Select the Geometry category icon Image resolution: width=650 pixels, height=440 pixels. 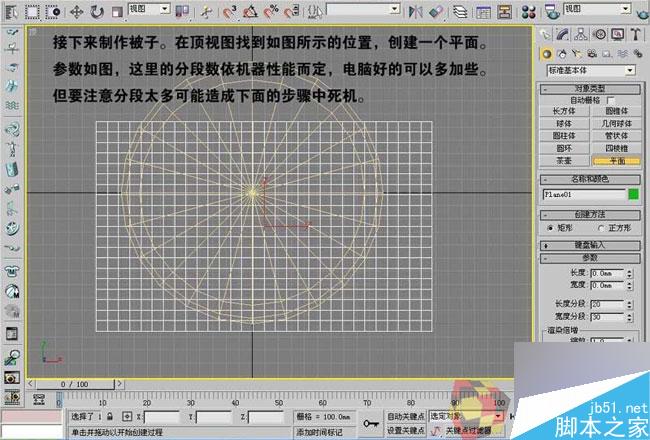coord(547,54)
